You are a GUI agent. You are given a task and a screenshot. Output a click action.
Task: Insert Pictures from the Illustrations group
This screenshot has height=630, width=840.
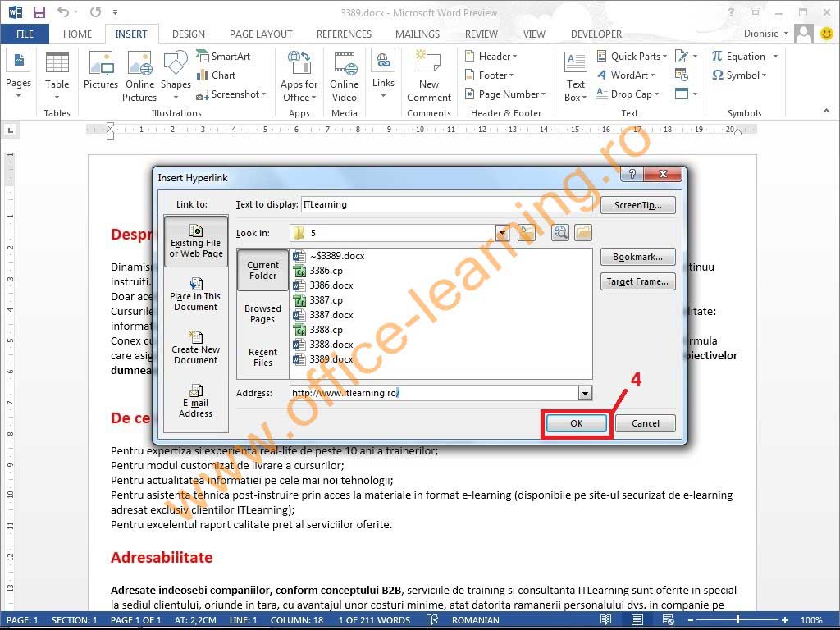[101, 71]
